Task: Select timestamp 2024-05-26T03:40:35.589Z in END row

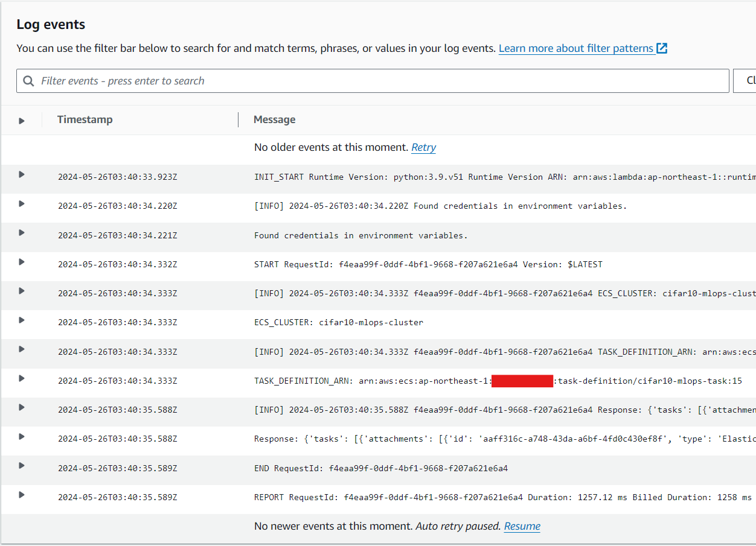Action: point(118,468)
